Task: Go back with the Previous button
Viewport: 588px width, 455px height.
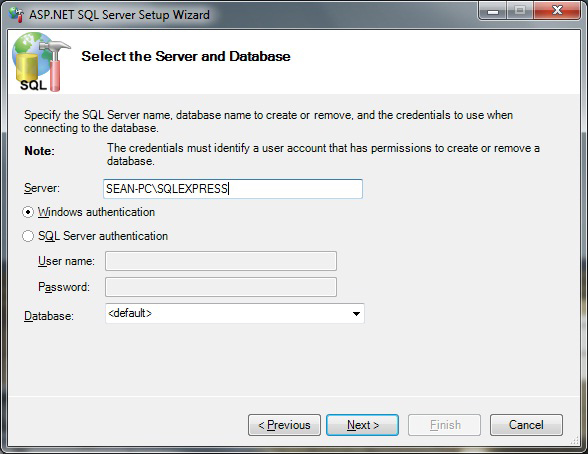Action: coord(284,425)
